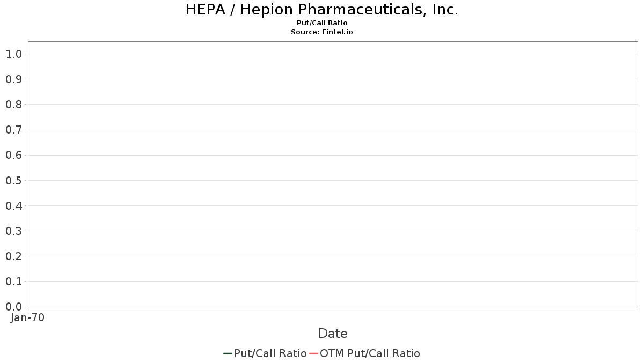644x362 pixels.
Task: Click the red OTM Put/Call Ratio legend line
Action: [314, 353]
